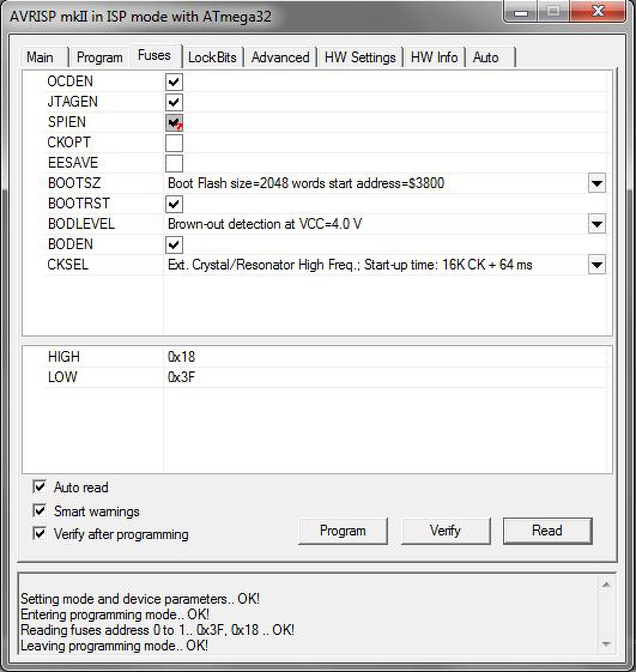Click the Verify button

tap(445, 531)
